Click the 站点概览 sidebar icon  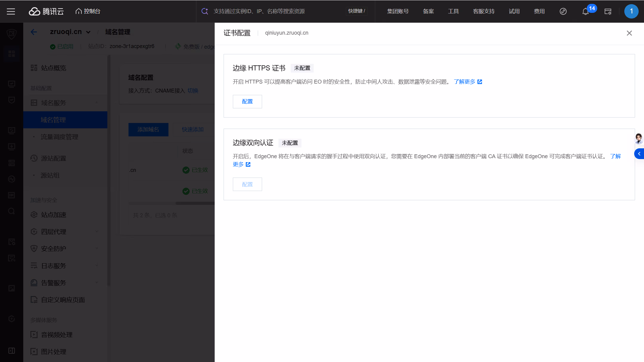34,68
